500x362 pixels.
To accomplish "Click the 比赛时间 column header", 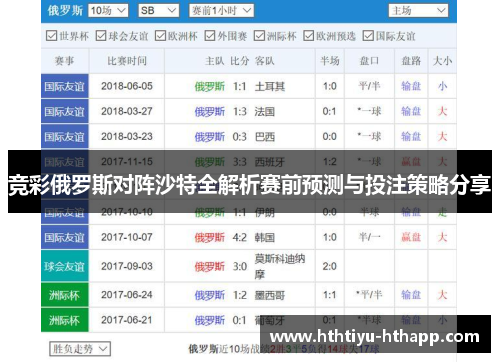I will click(127, 61).
